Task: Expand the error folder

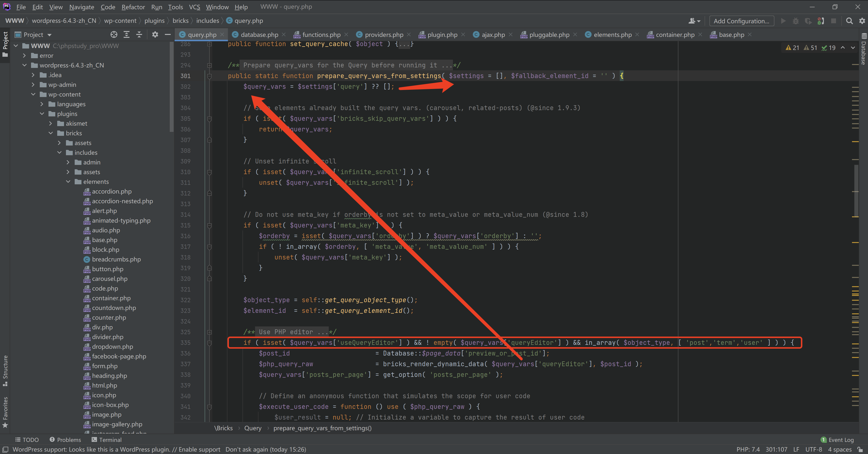Action: 24,56
